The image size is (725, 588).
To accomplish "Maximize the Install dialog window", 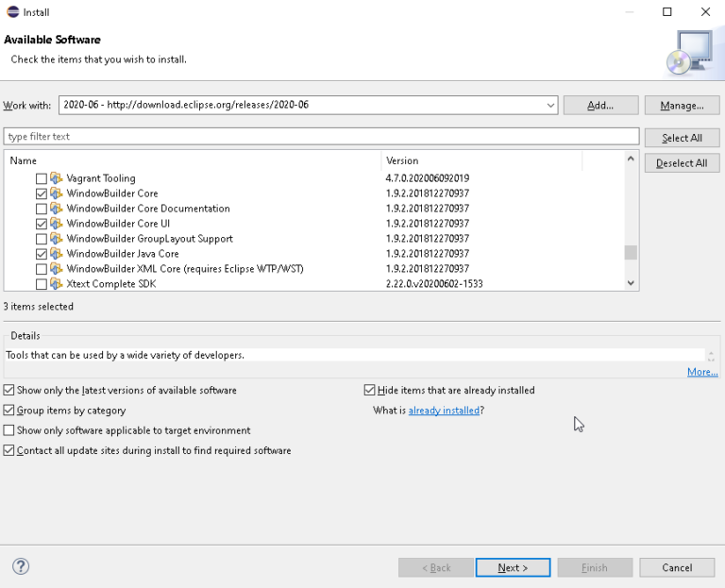I will [666, 12].
